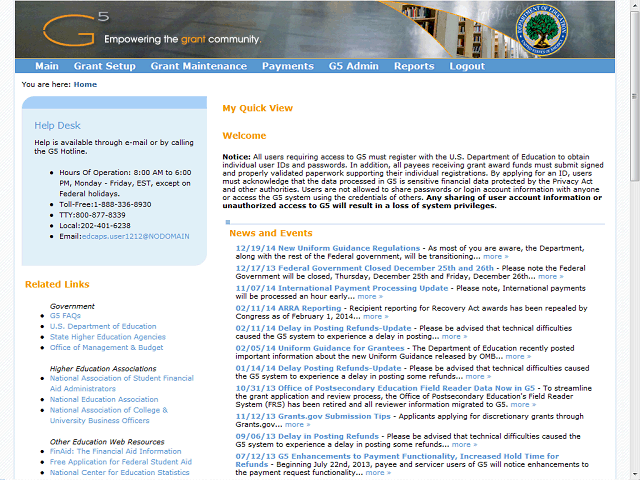Open National Education Association link
The image size is (640, 480).
point(104,399)
